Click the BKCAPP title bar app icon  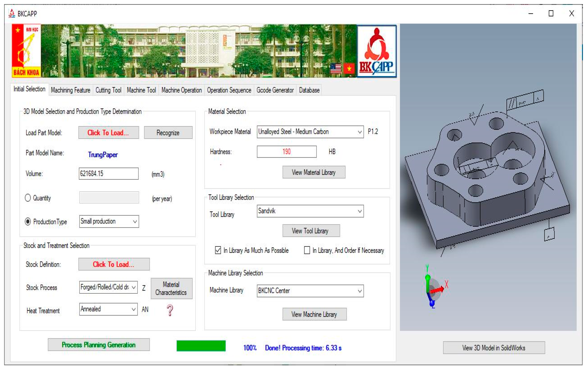[12, 13]
